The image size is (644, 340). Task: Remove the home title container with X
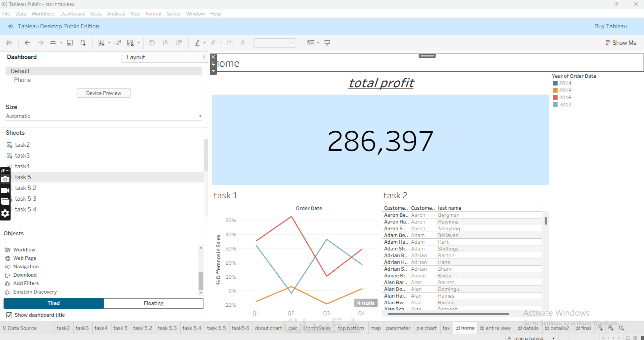(x=213, y=57)
